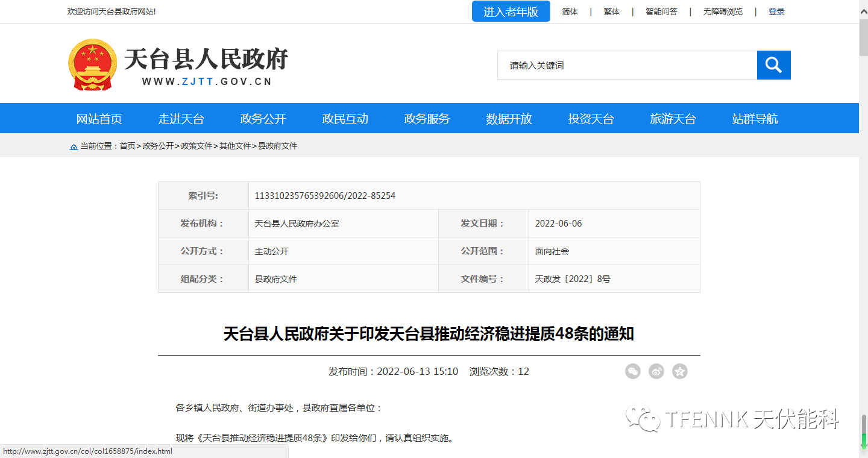Viewport: 868px width, 458px height.
Task: Open 政务公开 navigation menu
Action: [263, 119]
